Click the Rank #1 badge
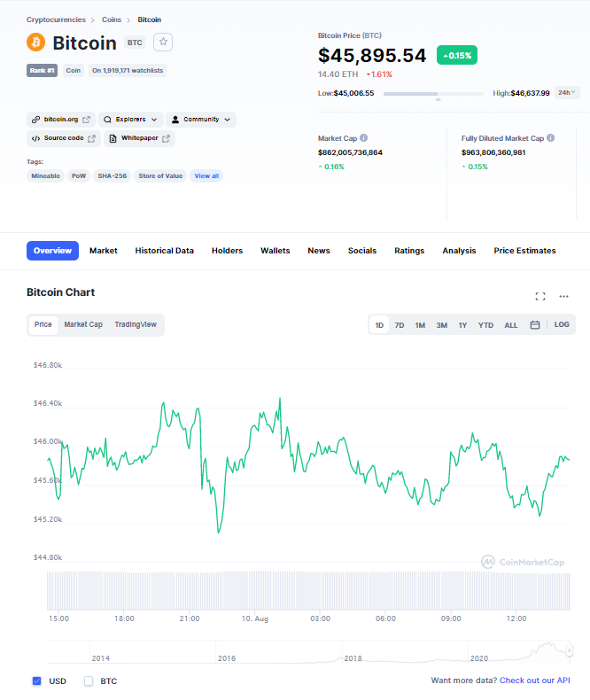This screenshot has height=700, width=590. pos(42,71)
